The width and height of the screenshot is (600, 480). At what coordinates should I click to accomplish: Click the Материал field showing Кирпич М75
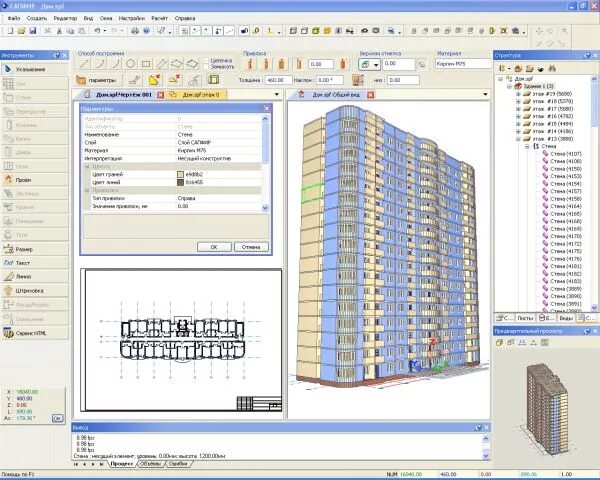463,64
